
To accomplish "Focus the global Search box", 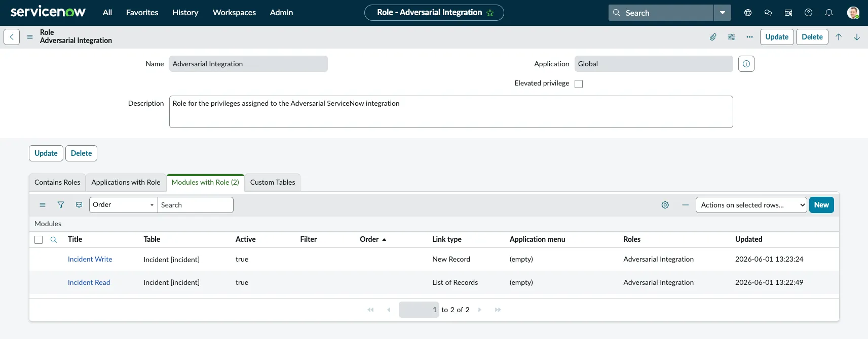I will click(x=661, y=13).
